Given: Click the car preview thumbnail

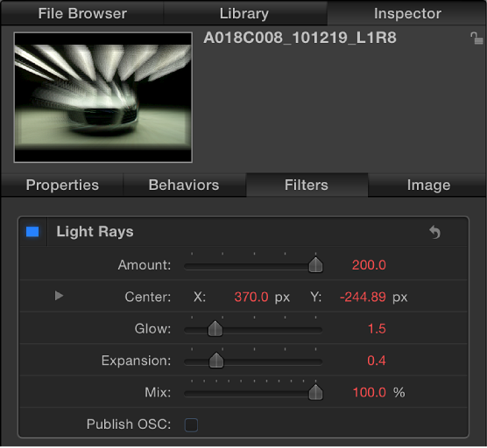Looking at the screenshot, I should pyautogui.click(x=103, y=97).
